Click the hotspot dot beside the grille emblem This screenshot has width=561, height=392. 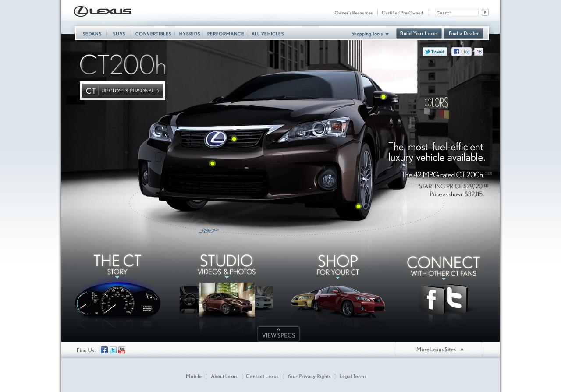(x=234, y=139)
